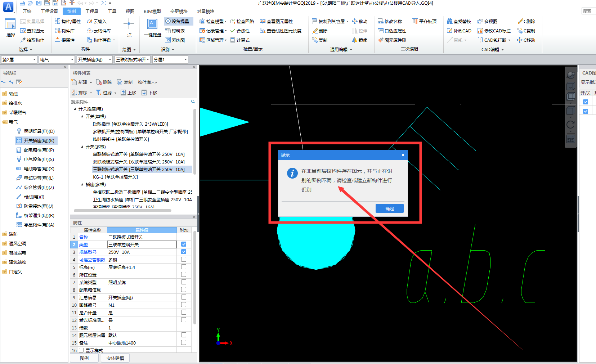Collapse the 插座(多根) tree group
Viewport: 596px width, 364px height.
82,184
